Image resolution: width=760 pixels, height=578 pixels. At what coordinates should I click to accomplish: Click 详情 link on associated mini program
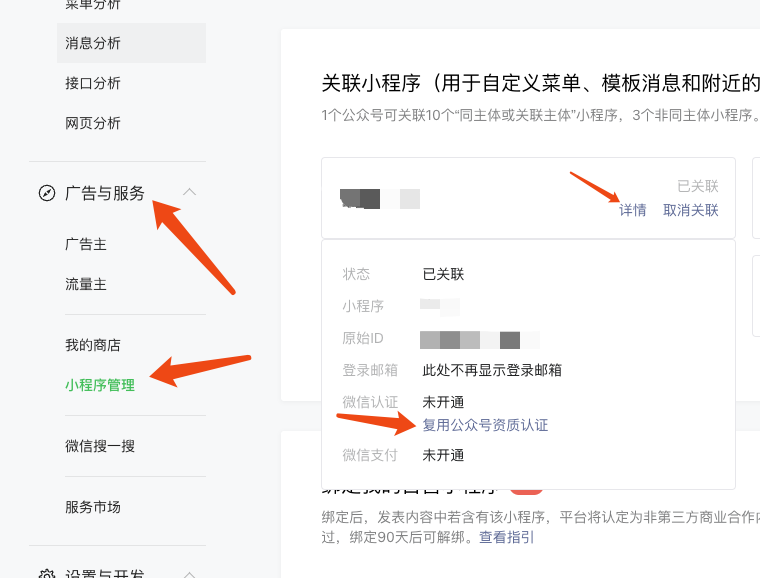[x=633, y=210]
